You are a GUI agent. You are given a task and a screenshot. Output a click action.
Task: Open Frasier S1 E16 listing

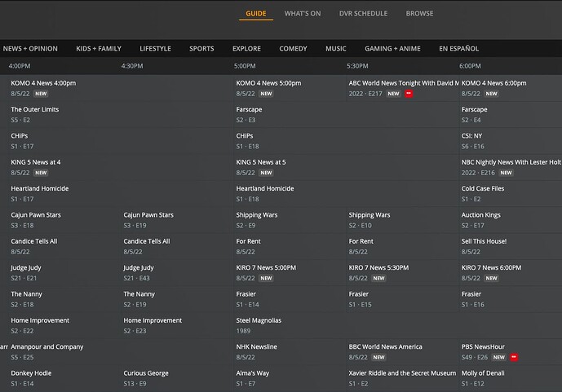click(511, 299)
